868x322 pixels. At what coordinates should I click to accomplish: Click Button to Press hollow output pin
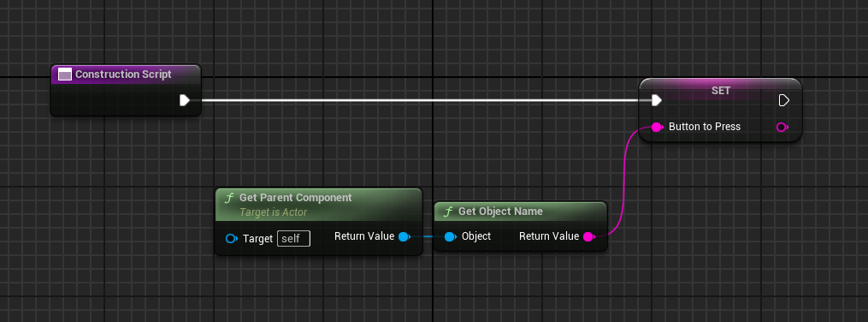782,127
